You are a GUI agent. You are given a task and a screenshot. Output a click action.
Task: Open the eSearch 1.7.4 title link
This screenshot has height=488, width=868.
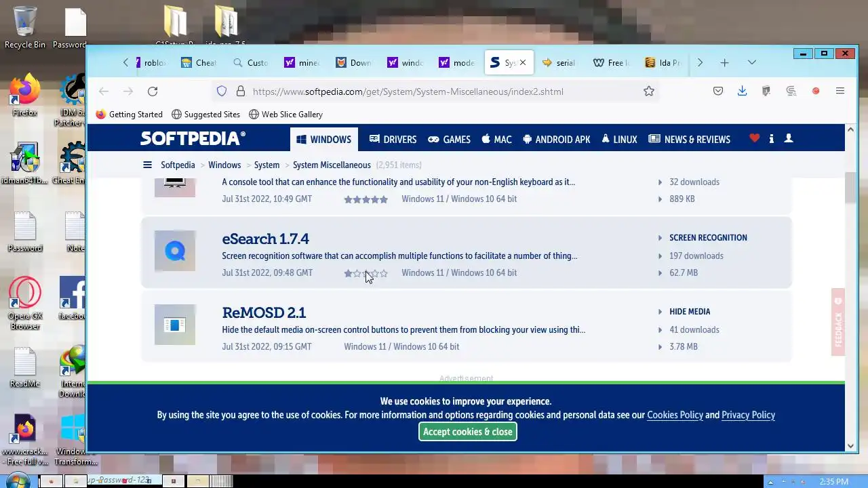click(265, 239)
